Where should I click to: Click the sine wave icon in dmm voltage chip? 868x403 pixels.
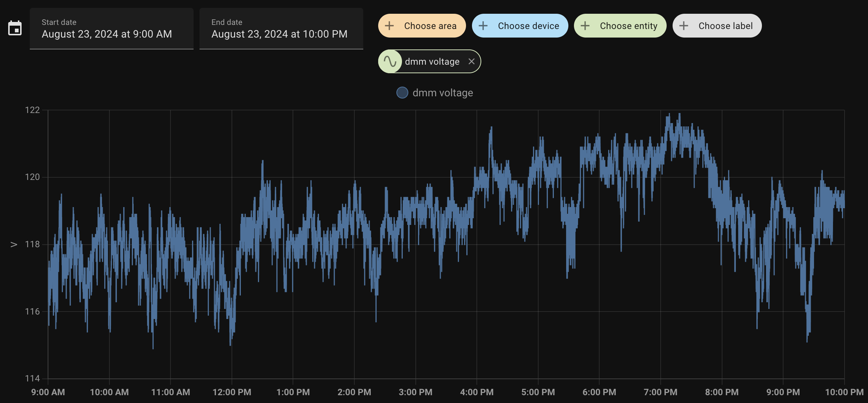click(390, 61)
